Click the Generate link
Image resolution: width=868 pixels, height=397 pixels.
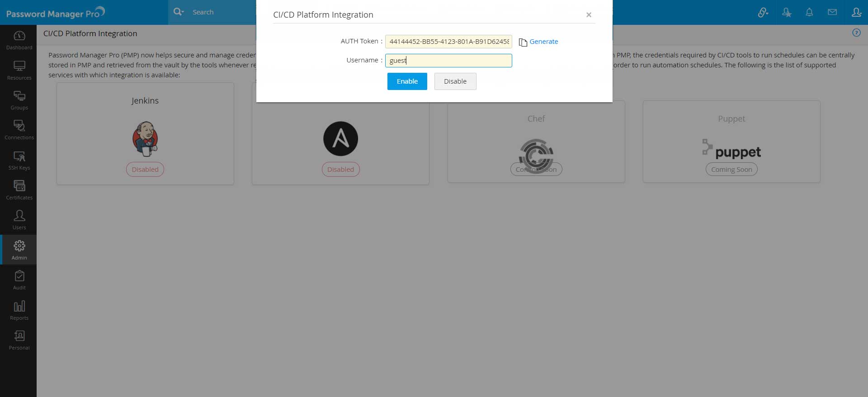(543, 42)
